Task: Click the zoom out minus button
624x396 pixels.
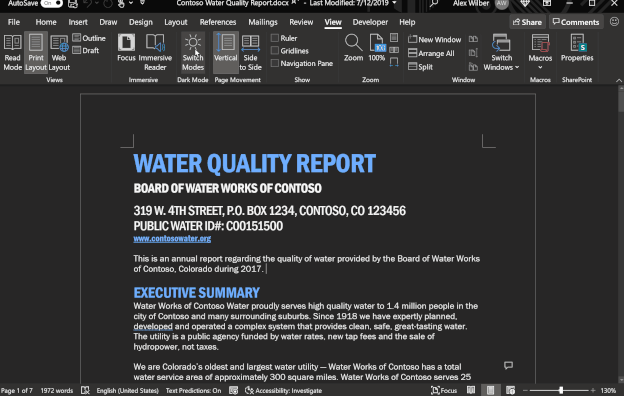Action: 525,390
